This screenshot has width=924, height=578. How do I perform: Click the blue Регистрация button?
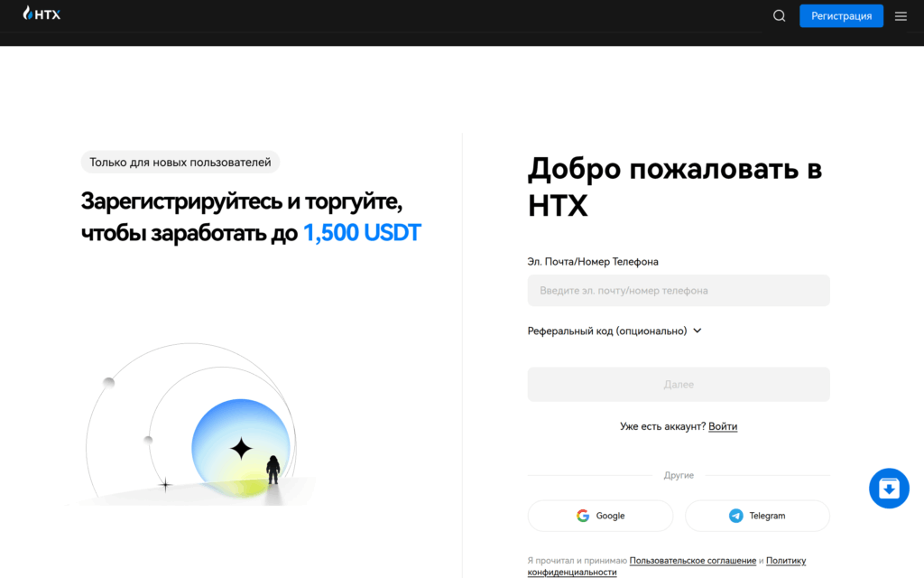(x=841, y=16)
